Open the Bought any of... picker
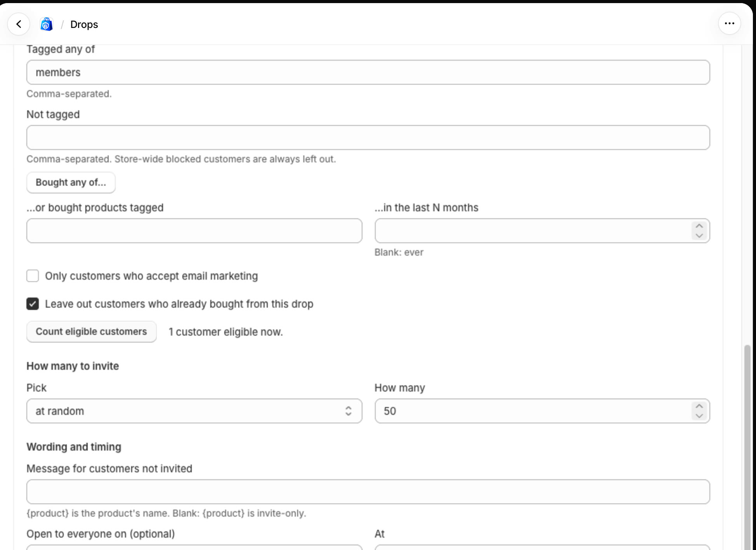The image size is (756, 550). [71, 183]
